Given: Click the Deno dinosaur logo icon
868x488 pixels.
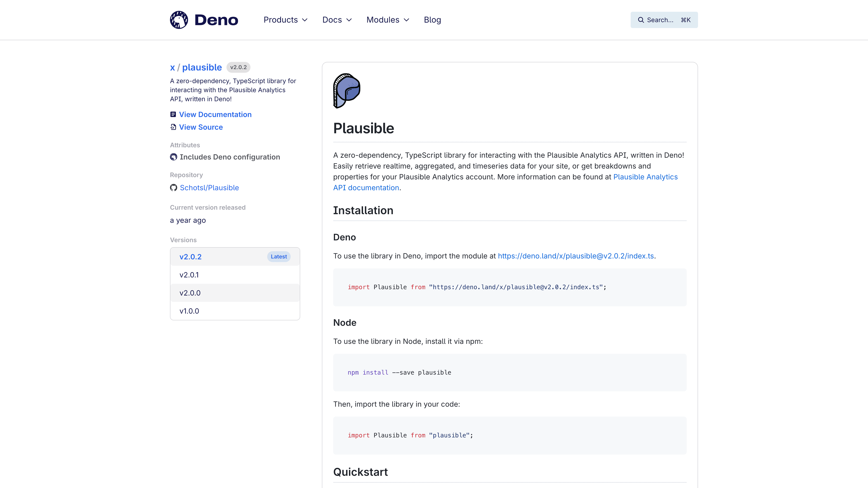Looking at the screenshot, I should point(179,20).
